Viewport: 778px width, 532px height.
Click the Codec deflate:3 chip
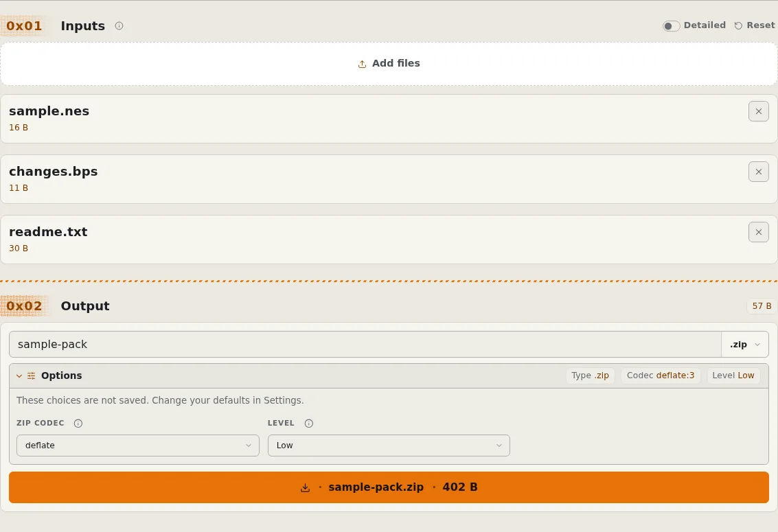pyautogui.click(x=661, y=375)
